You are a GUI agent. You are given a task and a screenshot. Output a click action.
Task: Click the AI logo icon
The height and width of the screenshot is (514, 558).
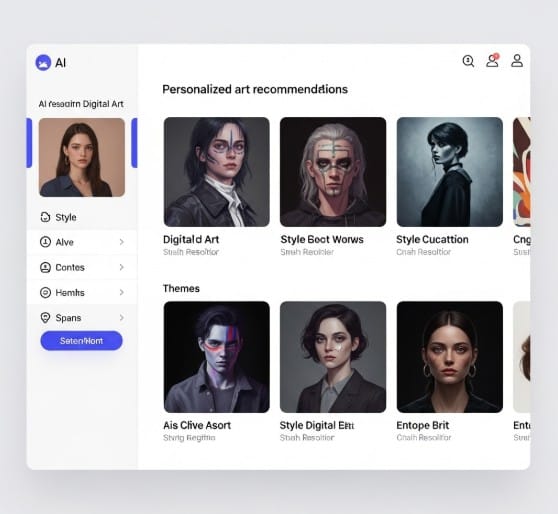tap(43, 63)
